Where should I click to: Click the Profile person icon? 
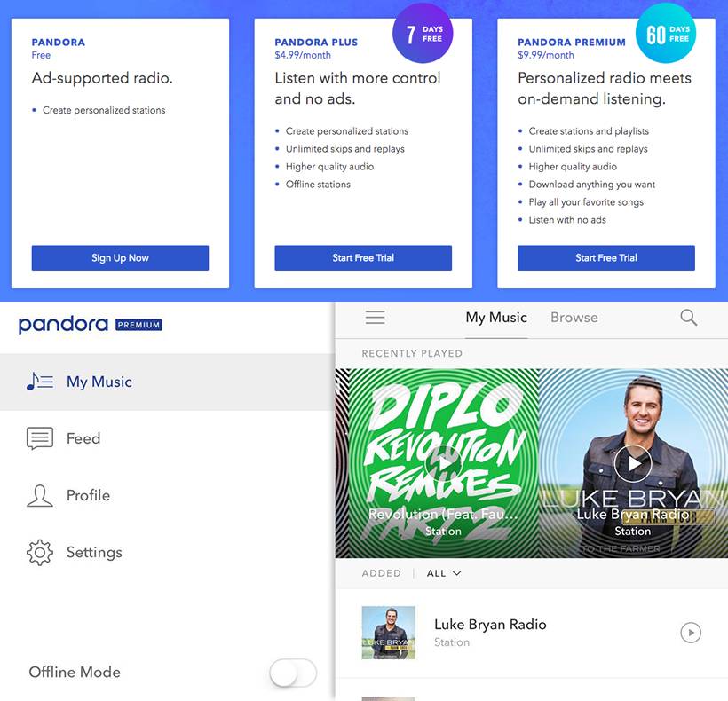(40, 495)
